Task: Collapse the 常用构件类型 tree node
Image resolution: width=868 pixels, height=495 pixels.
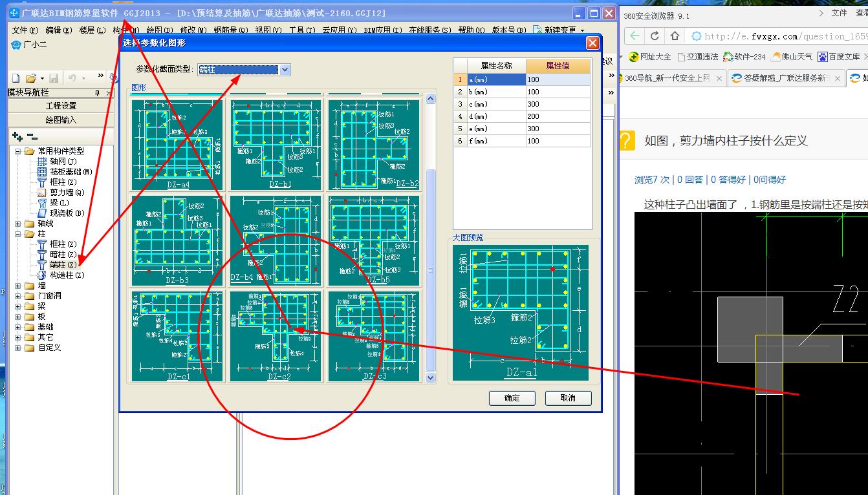Action: pyautogui.click(x=18, y=151)
